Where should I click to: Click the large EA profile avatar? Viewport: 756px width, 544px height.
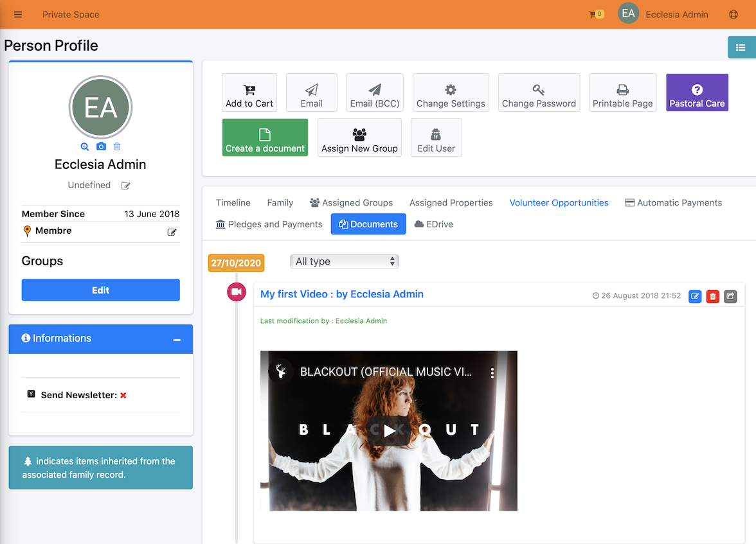tap(100, 107)
